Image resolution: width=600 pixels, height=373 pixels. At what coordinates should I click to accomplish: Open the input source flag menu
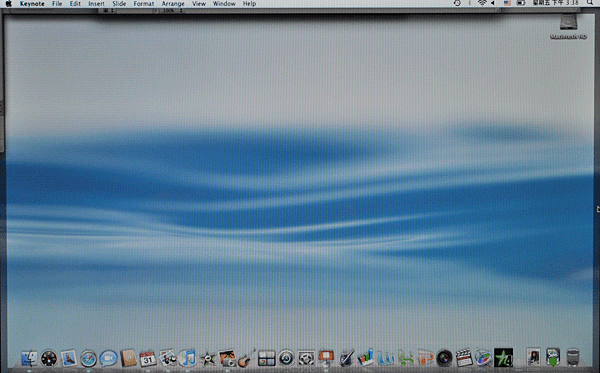click(507, 3)
